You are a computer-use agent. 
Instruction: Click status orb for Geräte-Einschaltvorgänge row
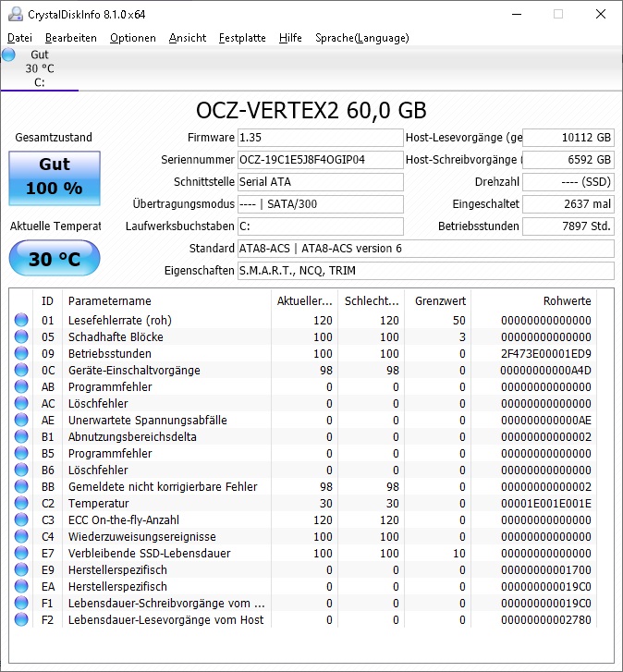coord(21,370)
